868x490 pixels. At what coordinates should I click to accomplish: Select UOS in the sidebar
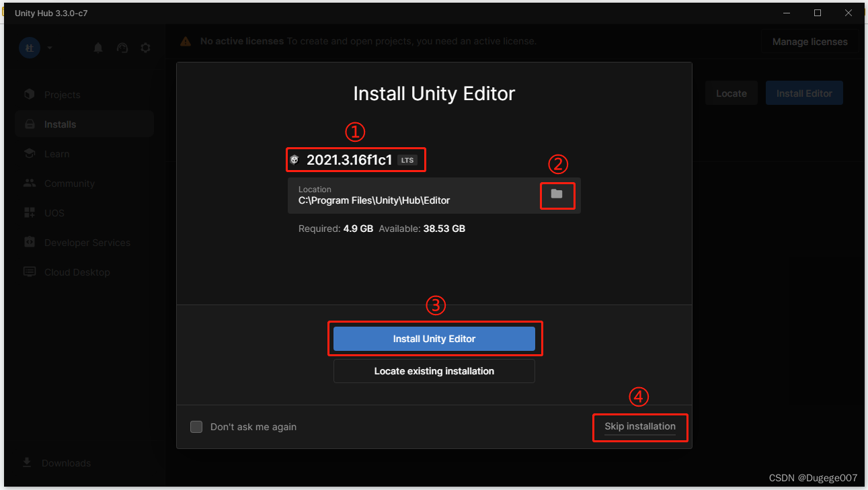click(x=85, y=213)
